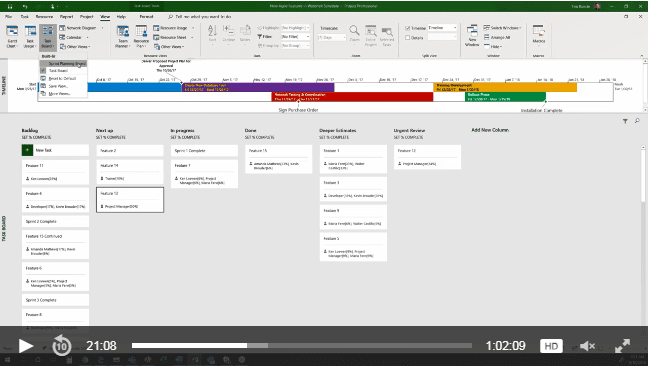Open the Team Planner view

tap(123, 36)
